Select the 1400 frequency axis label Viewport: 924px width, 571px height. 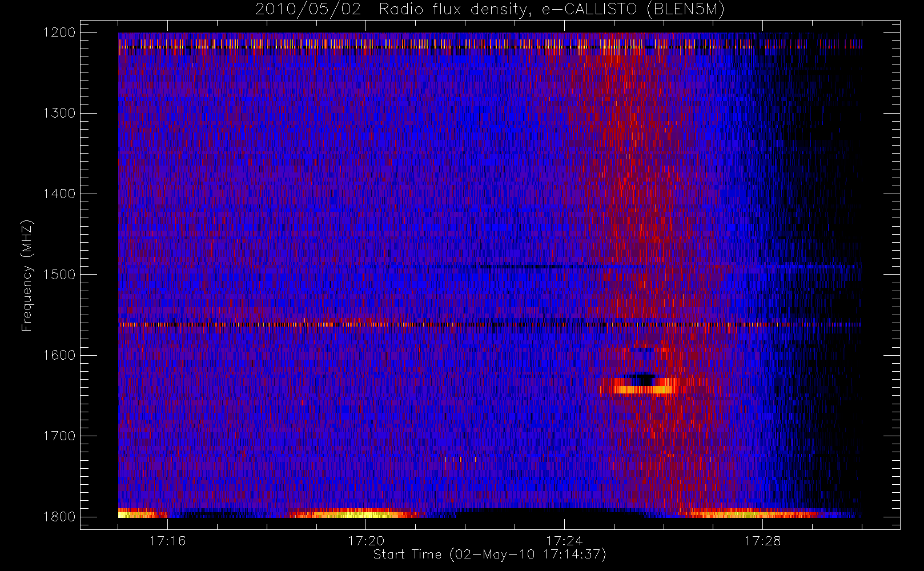59,194
